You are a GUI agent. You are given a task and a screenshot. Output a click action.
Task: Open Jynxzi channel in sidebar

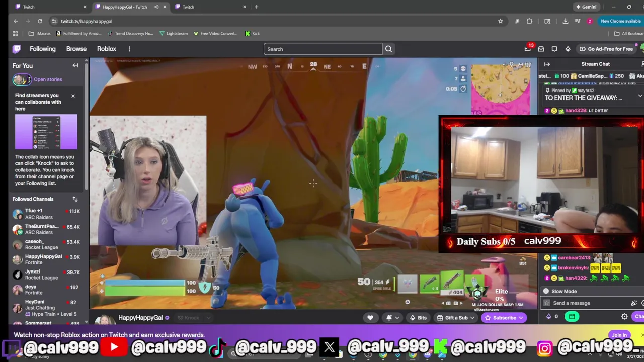click(46, 275)
